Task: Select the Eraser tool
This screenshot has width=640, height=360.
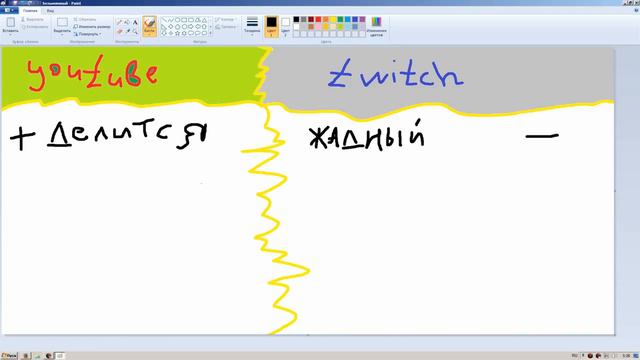Action: (x=119, y=31)
